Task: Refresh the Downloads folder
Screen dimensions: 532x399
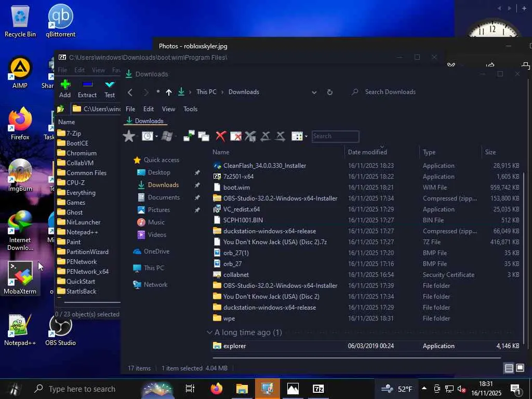Action: [330, 92]
